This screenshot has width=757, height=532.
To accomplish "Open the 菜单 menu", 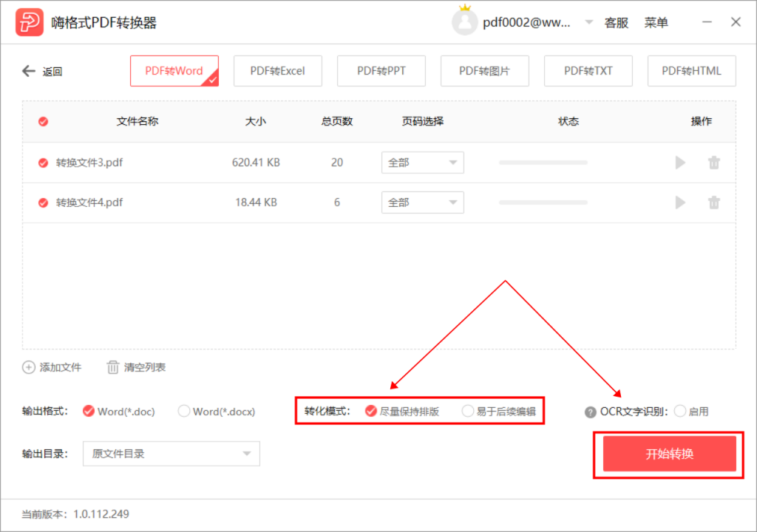I will tap(656, 23).
